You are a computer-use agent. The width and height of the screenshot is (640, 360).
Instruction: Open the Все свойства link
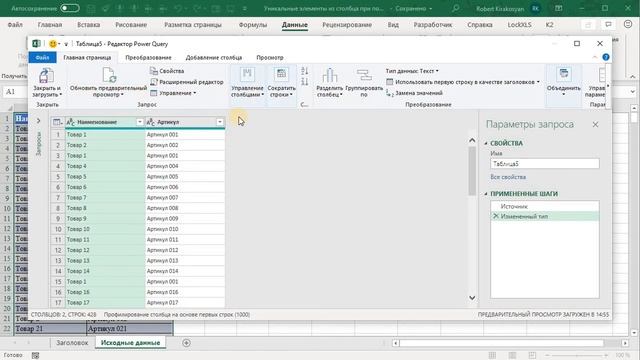tap(508, 177)
